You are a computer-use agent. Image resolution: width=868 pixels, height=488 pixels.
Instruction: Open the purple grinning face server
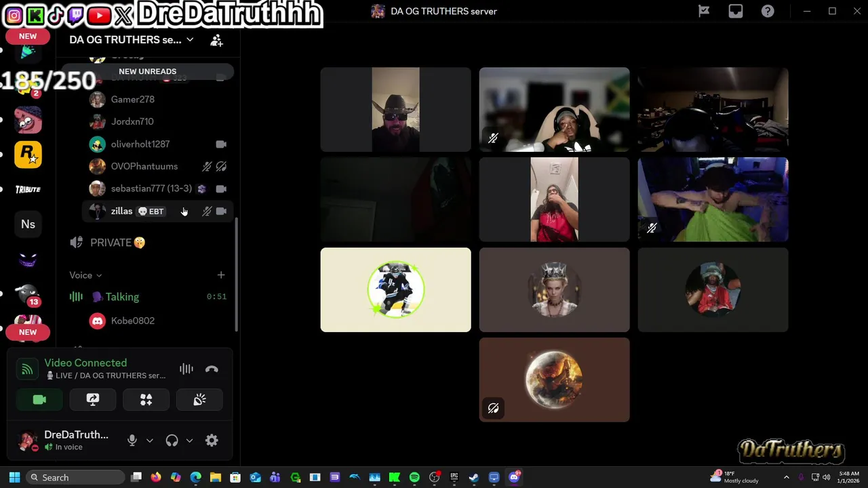pos(28,260)
